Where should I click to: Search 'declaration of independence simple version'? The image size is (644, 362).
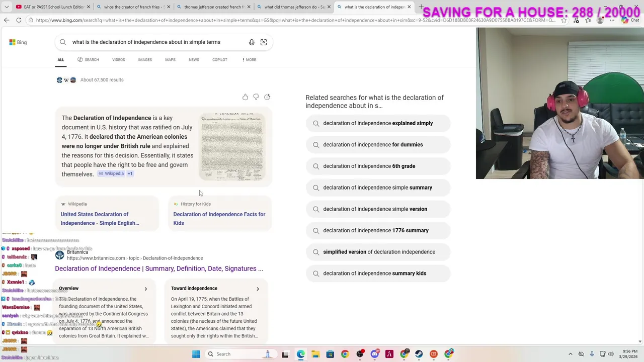(378, 209)
